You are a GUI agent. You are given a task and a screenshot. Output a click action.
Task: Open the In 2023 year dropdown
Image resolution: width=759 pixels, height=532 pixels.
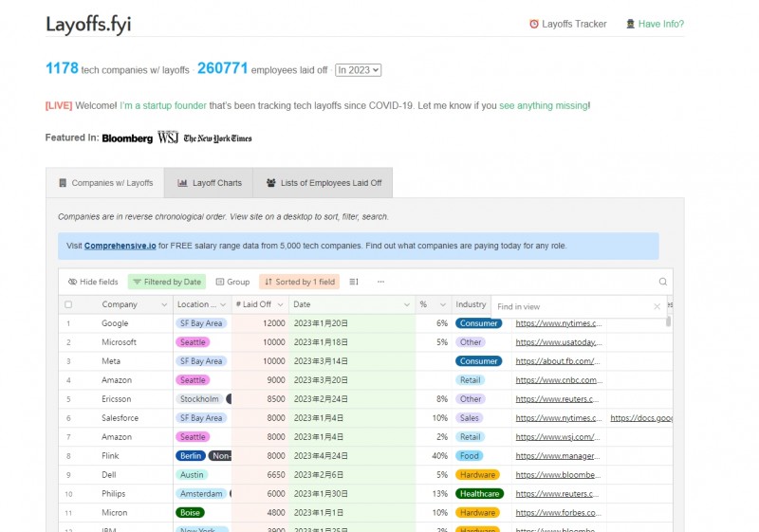tap(358, 69)
